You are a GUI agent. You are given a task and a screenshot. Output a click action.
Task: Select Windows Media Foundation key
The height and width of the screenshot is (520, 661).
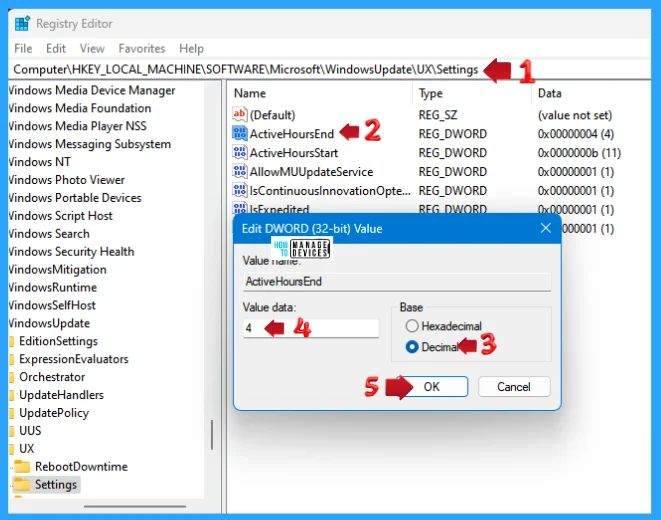pyautogui.click(x=80, y=108)
